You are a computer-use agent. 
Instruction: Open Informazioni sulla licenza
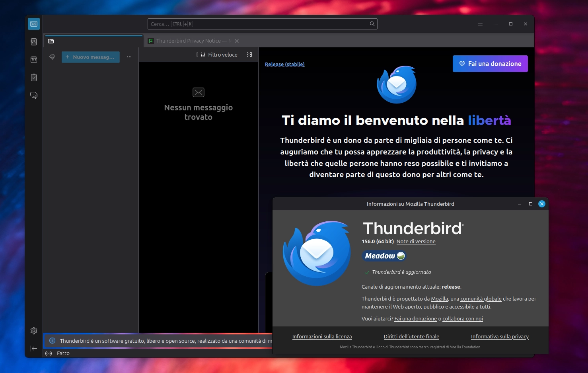322,336
